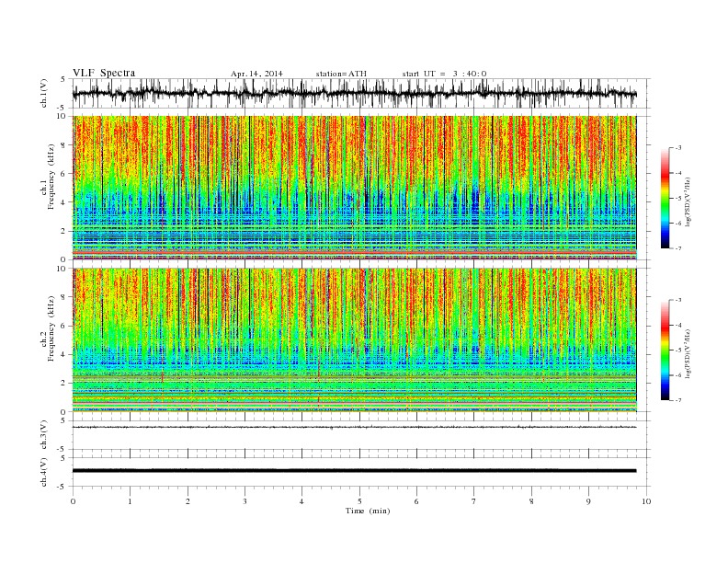
Task: Click the "8" kHz tick on ch.1 frequency axis
Action: click(x=64, y=145)
